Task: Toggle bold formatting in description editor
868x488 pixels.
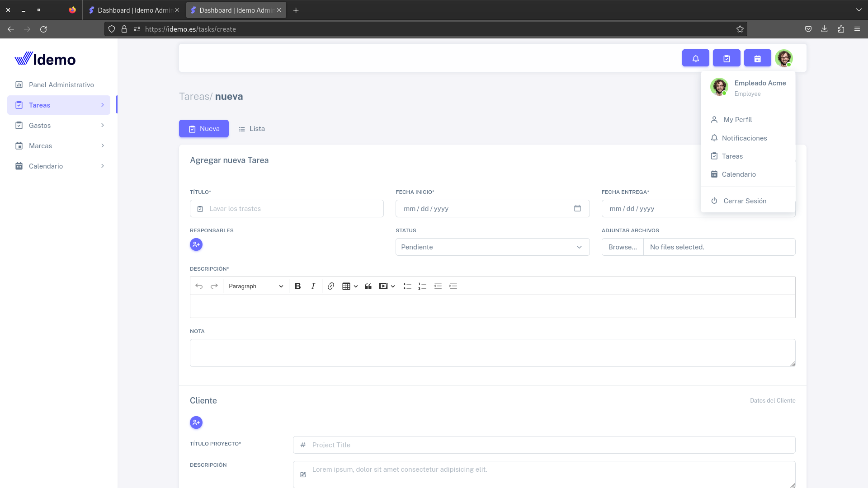Action: [297, 286]
